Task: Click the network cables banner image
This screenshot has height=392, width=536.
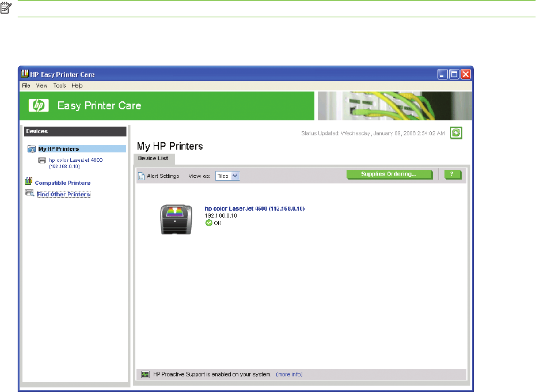Action: 395,106
